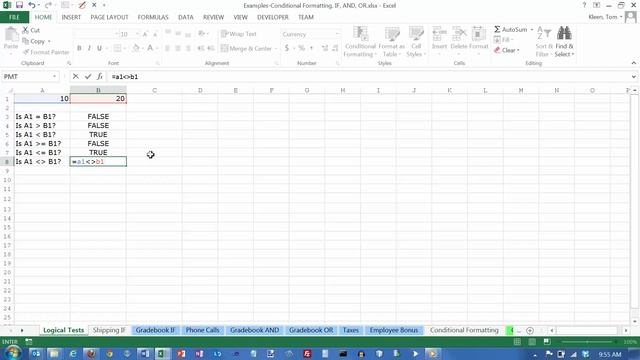Open Clipboard group dialog launcher

click(x=69, y=63)
